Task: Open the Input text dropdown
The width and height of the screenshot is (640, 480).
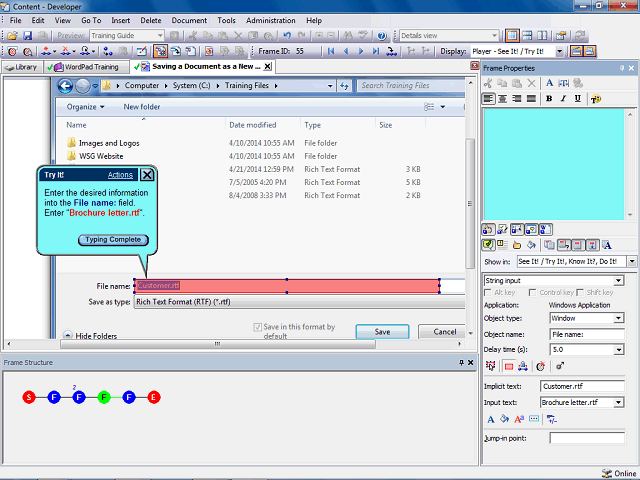Action: [619, 402]
